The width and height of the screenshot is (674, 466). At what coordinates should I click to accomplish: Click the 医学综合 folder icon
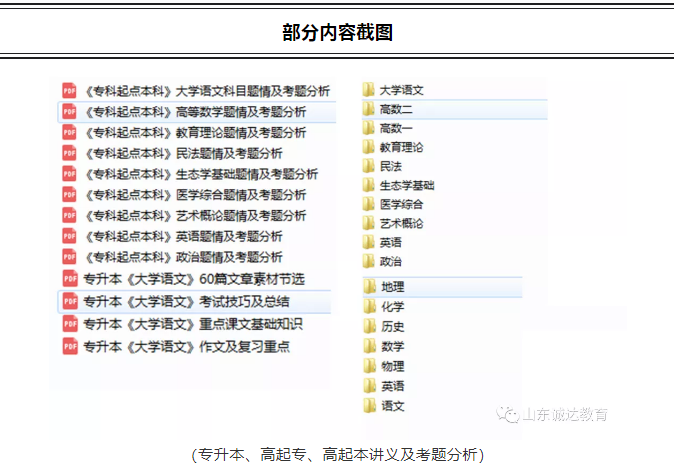(x=368, y=204)
